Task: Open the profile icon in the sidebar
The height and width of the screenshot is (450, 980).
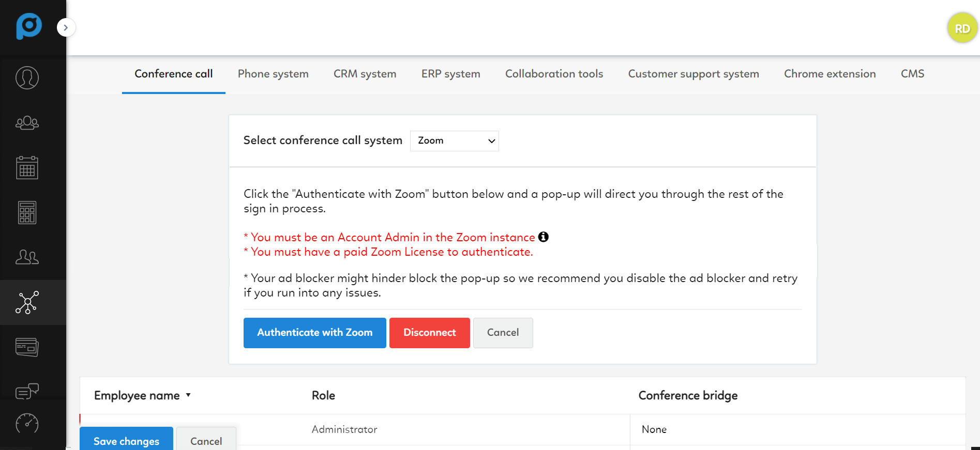Action: [27, 78]
